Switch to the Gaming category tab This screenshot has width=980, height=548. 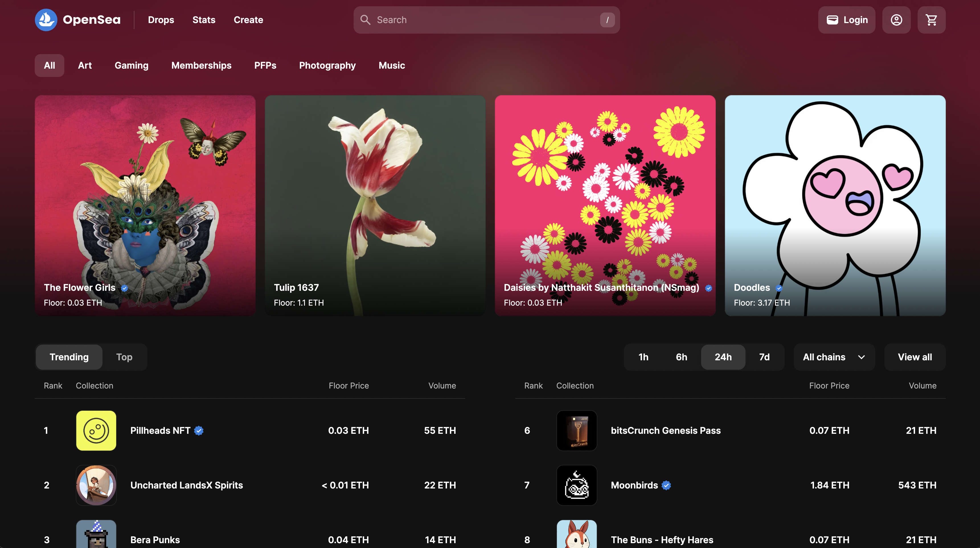click(131, 66)
